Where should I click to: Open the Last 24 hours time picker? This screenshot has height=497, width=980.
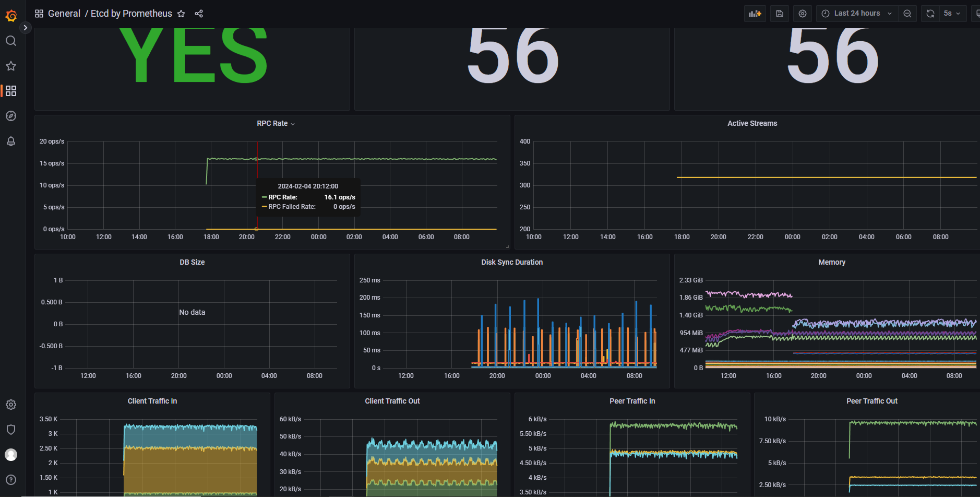857,14
